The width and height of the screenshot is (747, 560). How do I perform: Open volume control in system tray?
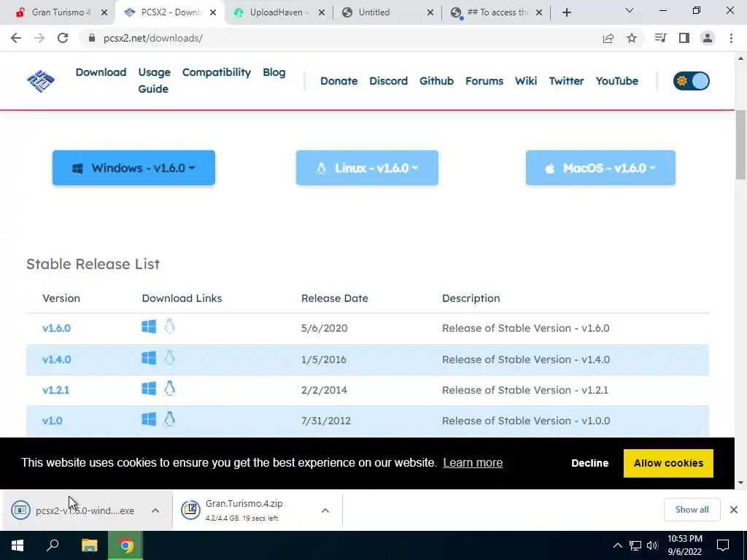pos(652,545)
